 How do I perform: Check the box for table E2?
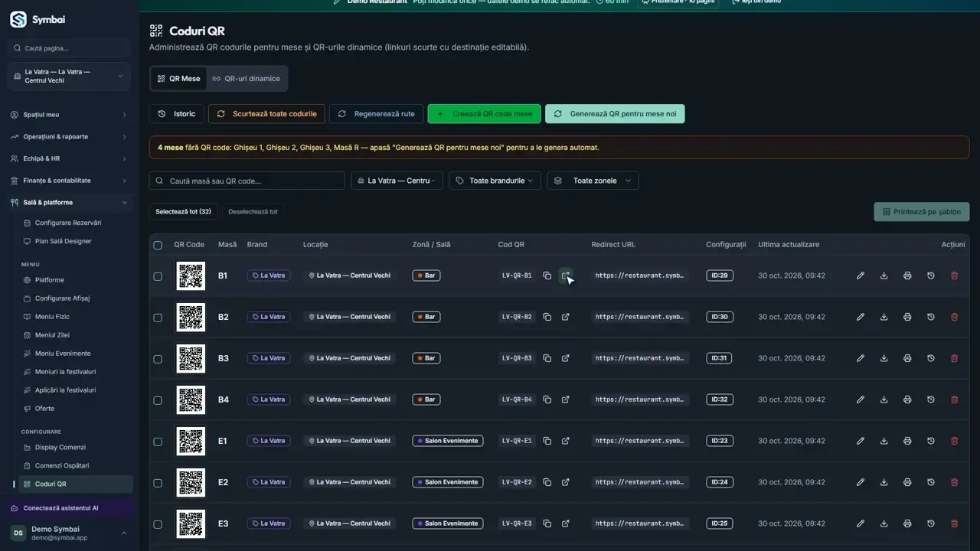click(158, 483)
